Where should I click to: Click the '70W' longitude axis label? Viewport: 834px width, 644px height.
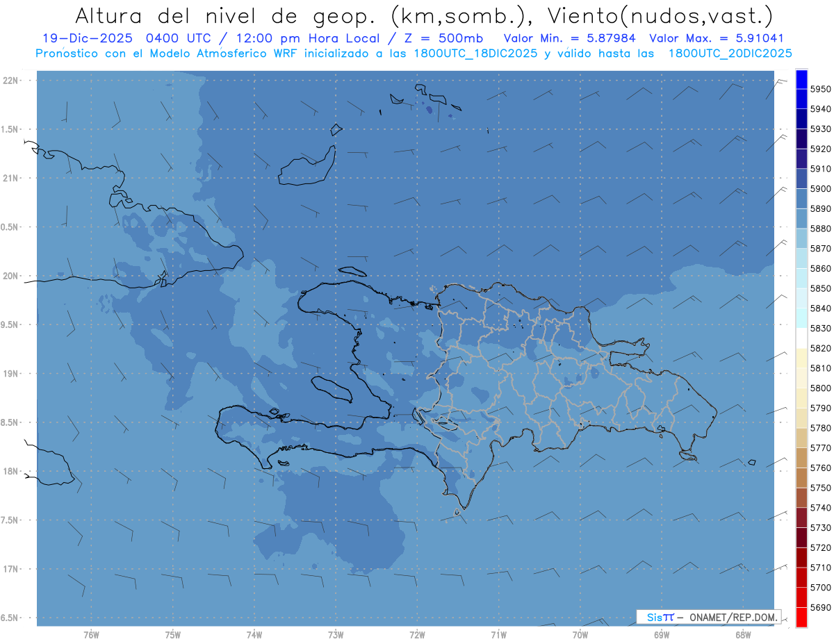pyautogui.click(x=580, y=635)
